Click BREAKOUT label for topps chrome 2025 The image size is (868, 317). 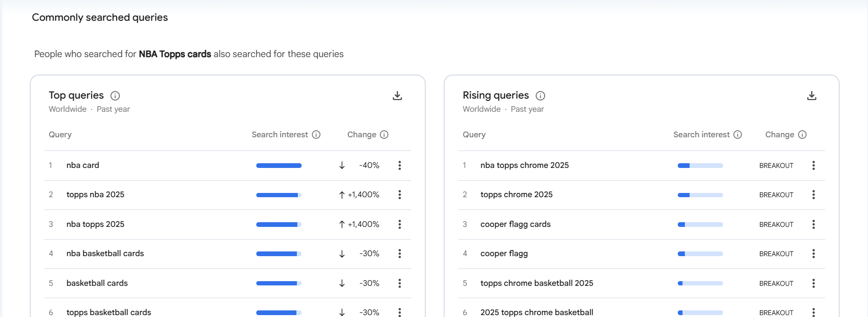click(776, 195)
